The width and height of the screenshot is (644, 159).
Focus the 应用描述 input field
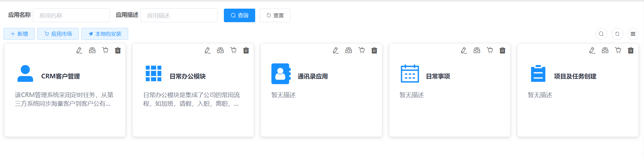[x=179, y=15]
